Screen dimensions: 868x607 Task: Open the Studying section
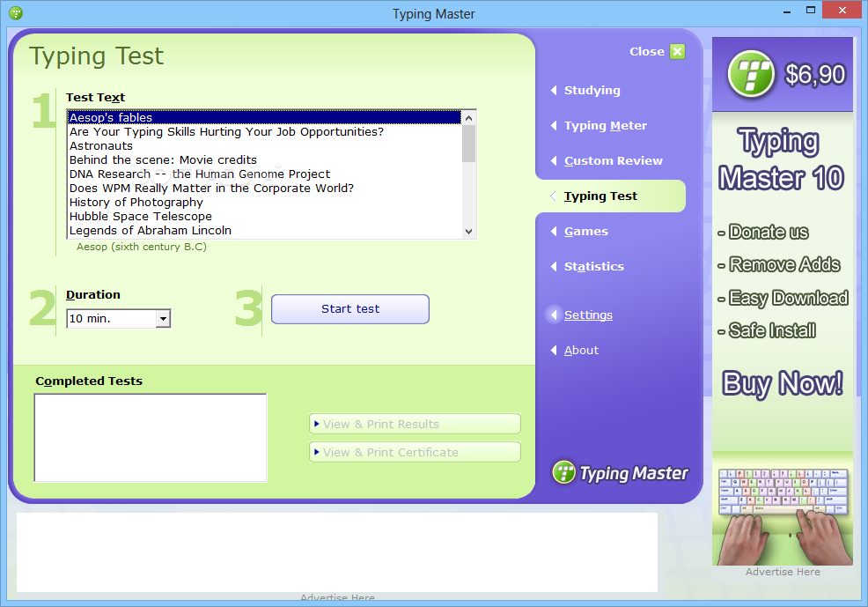tap(592, 90)
